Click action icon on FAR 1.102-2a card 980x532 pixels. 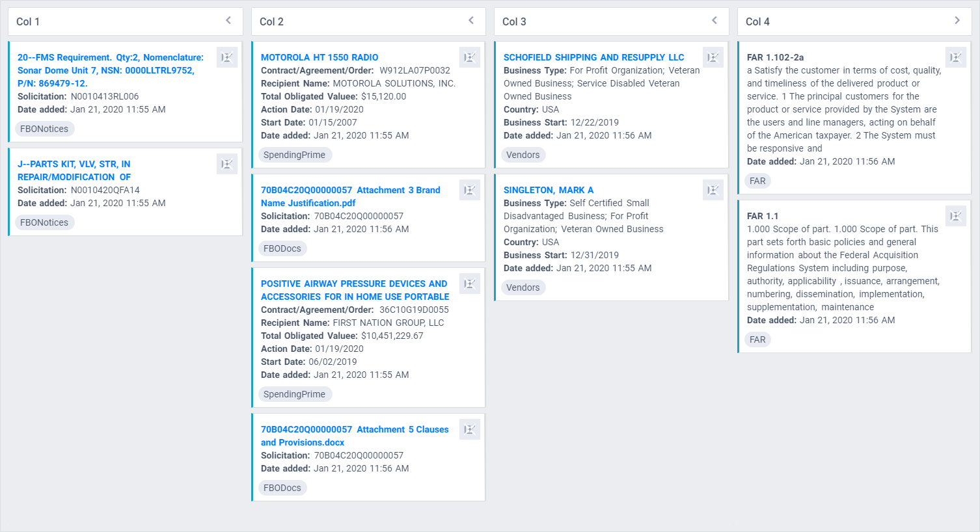[956, 57]
